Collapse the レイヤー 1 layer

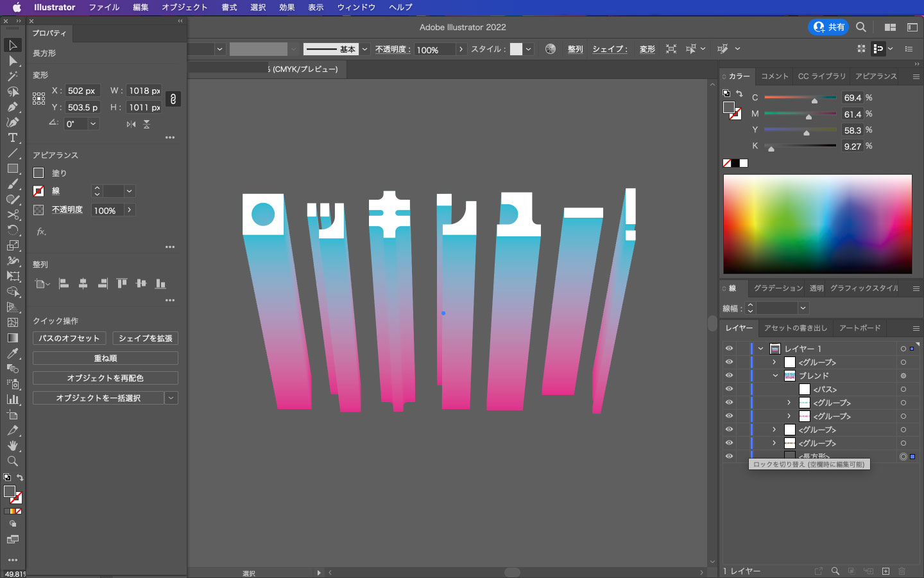760,349
